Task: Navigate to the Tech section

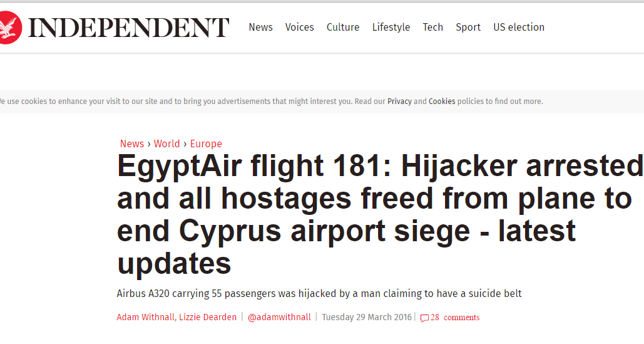Action: (x=432, y=28)
